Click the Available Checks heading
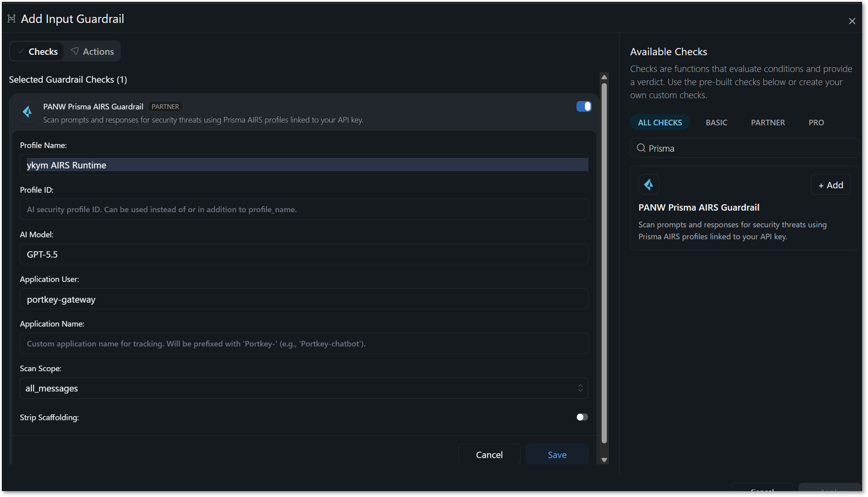 pos(668,52)
